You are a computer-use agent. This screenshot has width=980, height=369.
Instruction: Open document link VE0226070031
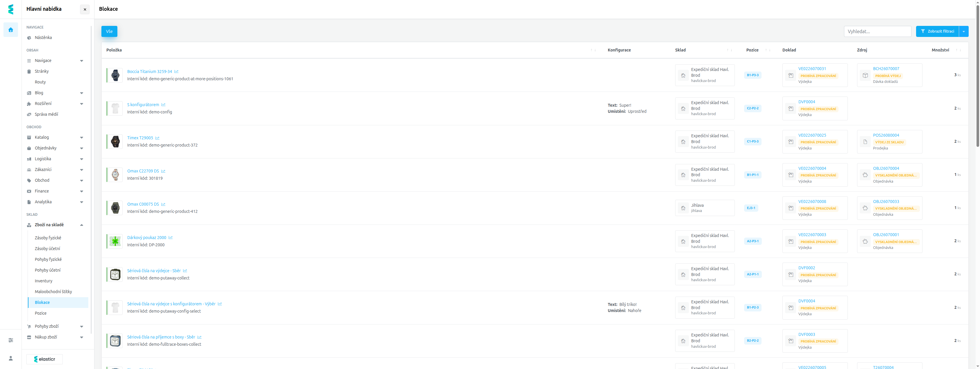coord(812,69)
